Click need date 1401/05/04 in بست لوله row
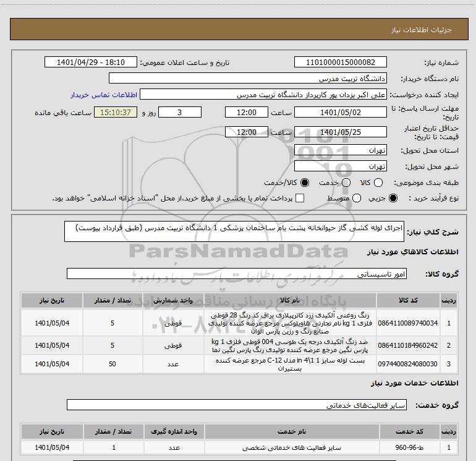This screenshot has width=476, height=461. 52,364
